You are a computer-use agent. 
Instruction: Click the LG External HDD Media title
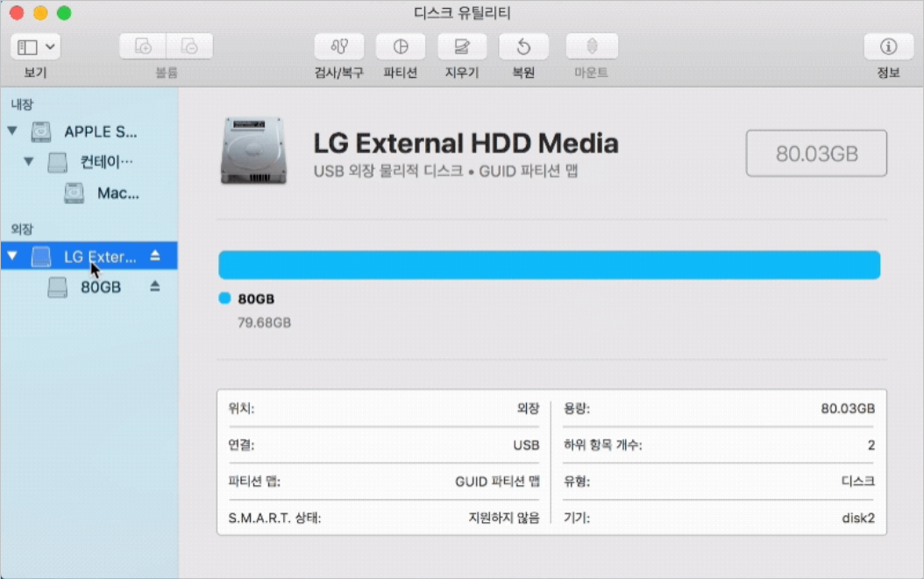pyautogui.click(x=466, y=143)
